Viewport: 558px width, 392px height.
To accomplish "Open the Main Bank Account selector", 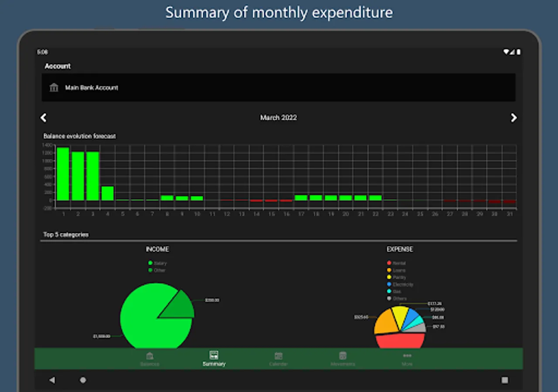I will pos(279,88).
